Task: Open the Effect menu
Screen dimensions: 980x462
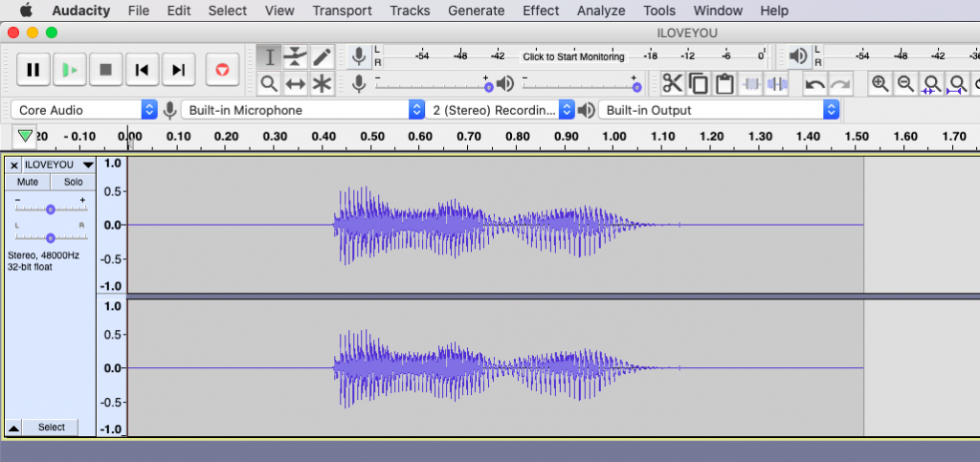Action: pos(541,11)
